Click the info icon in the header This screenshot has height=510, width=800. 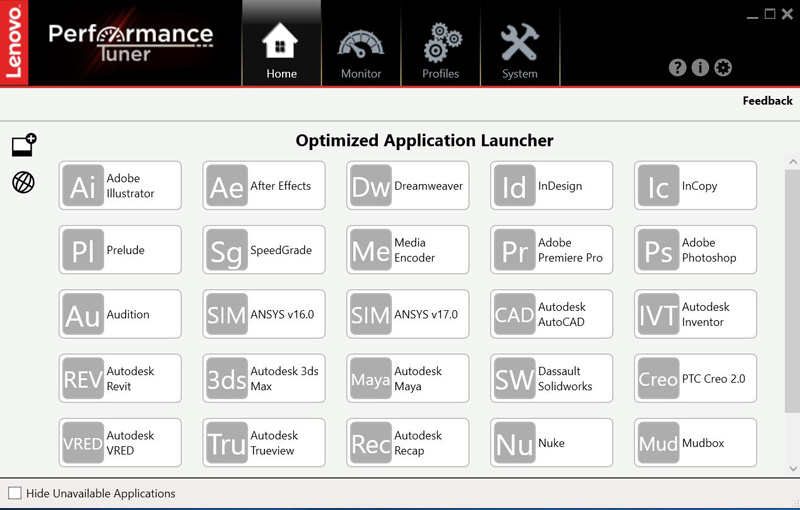pyautogui.click(x=700, y=67)
